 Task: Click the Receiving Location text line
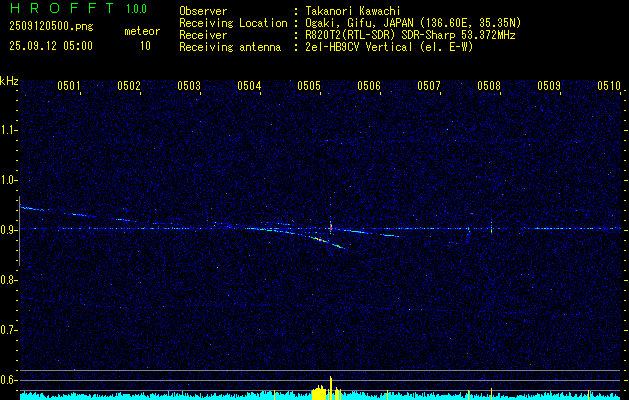pyautogui.click(x=350, y=23)
